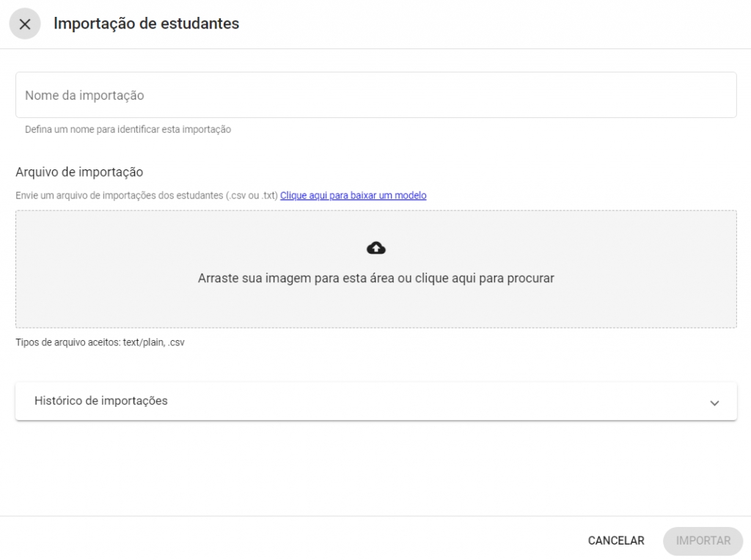
Task: Click the 'Arraste sua imagem' drop zone text
Action: (293, 279)
